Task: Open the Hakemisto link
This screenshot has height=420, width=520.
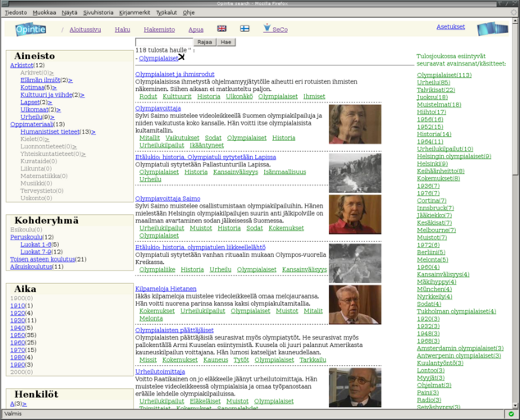Action: click(159, 30)
